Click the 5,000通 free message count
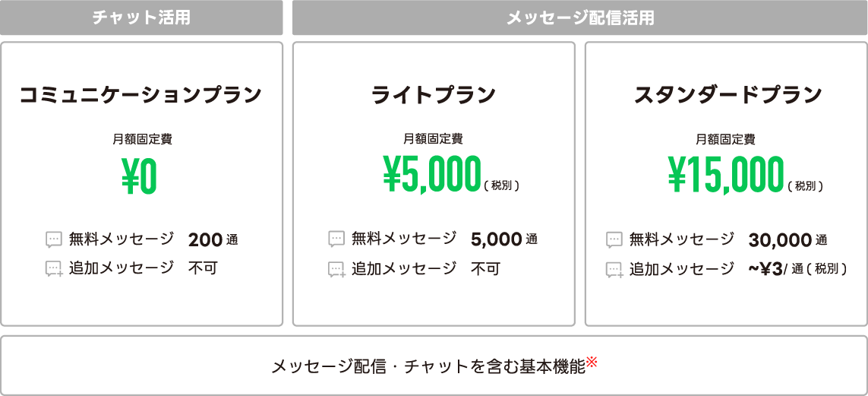This screenshot has height=396, width=868. coord(503,239)
